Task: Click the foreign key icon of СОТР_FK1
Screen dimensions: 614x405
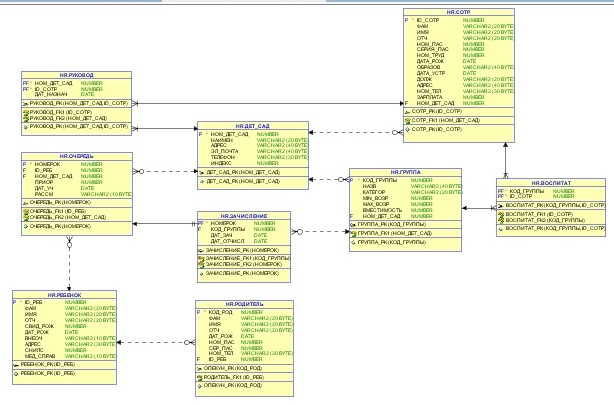Action: pyautogui.click(x=408, y=121)
